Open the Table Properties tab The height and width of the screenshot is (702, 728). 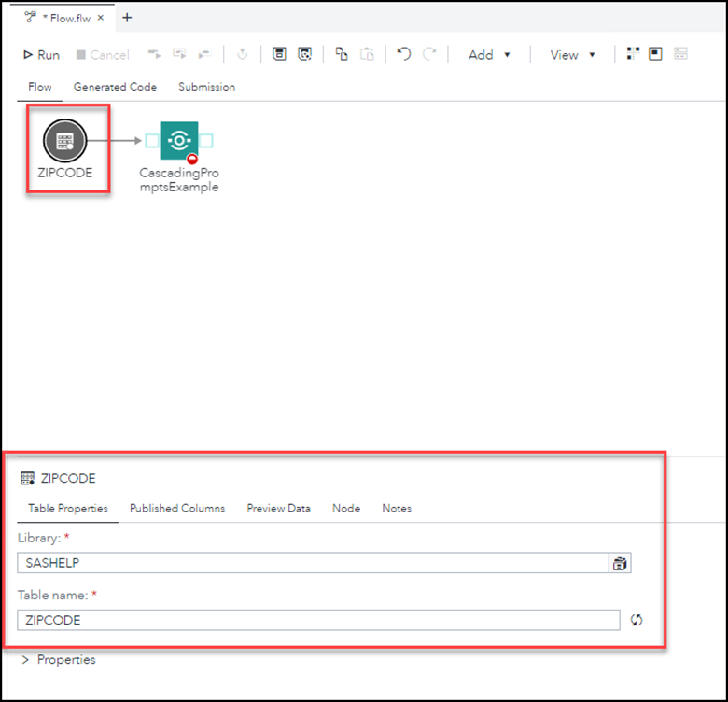click(x=68, y=509)
